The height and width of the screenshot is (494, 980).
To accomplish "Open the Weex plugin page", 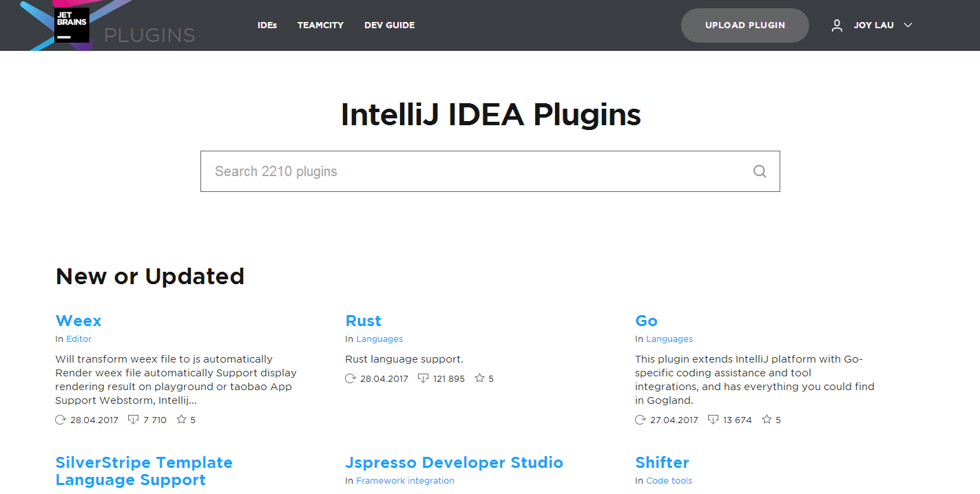I will click(79, 321).
